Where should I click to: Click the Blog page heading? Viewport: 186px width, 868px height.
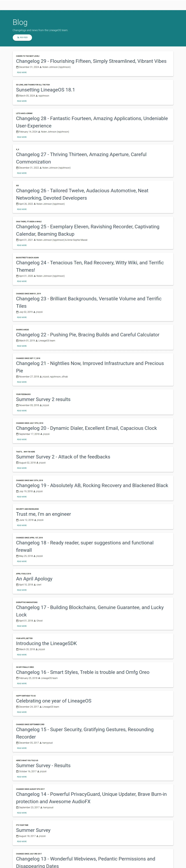click(x=20, y=22)
